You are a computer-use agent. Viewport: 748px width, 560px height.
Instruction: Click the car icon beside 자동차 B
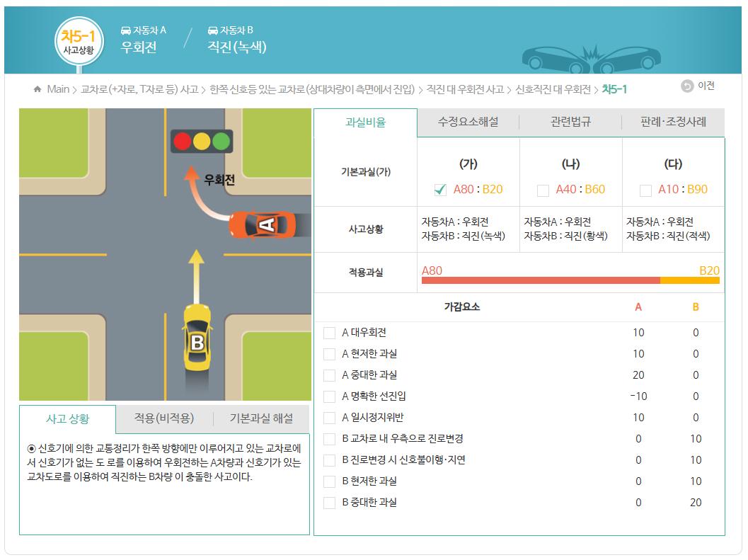coord(212,30)
